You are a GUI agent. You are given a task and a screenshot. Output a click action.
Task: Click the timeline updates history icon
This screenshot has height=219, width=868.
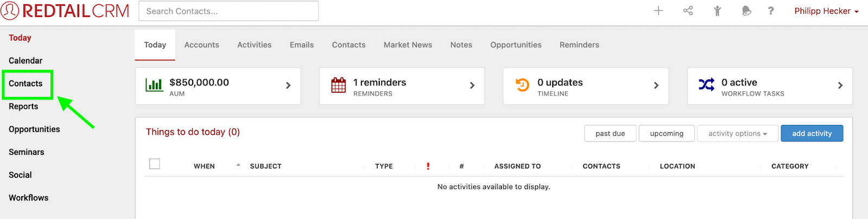click(x=522, y=85)
